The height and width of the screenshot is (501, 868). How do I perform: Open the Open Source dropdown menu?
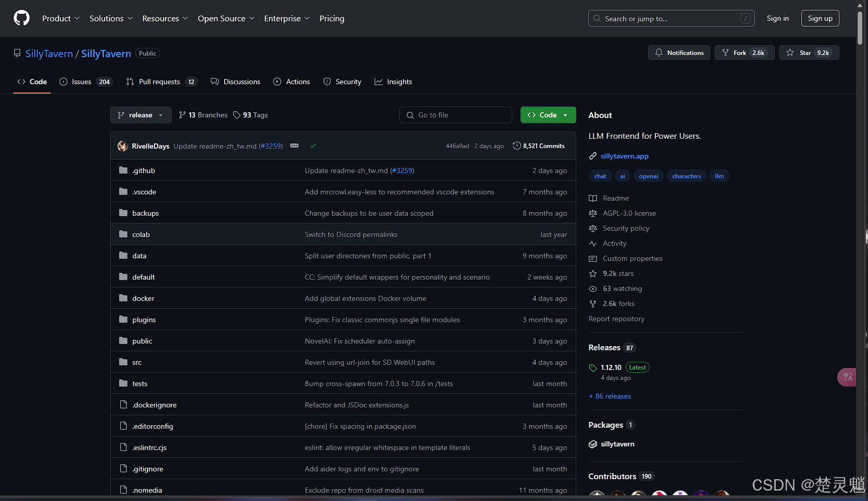tap(226, 19)
